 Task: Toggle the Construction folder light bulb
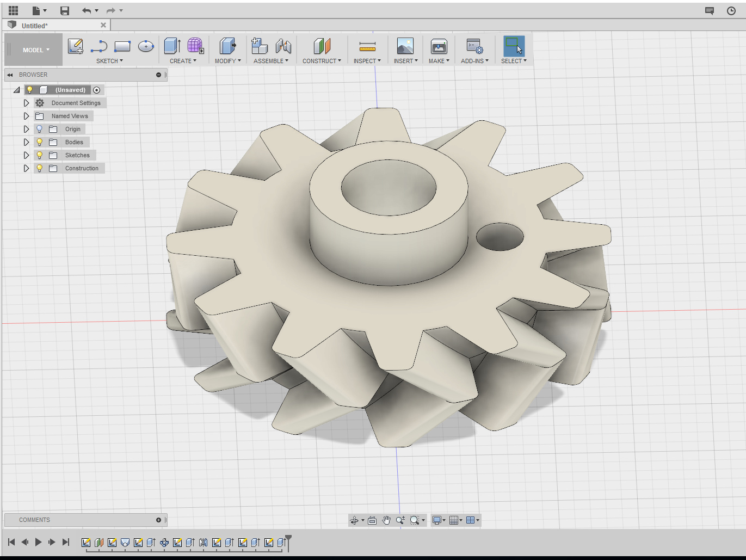39,168
